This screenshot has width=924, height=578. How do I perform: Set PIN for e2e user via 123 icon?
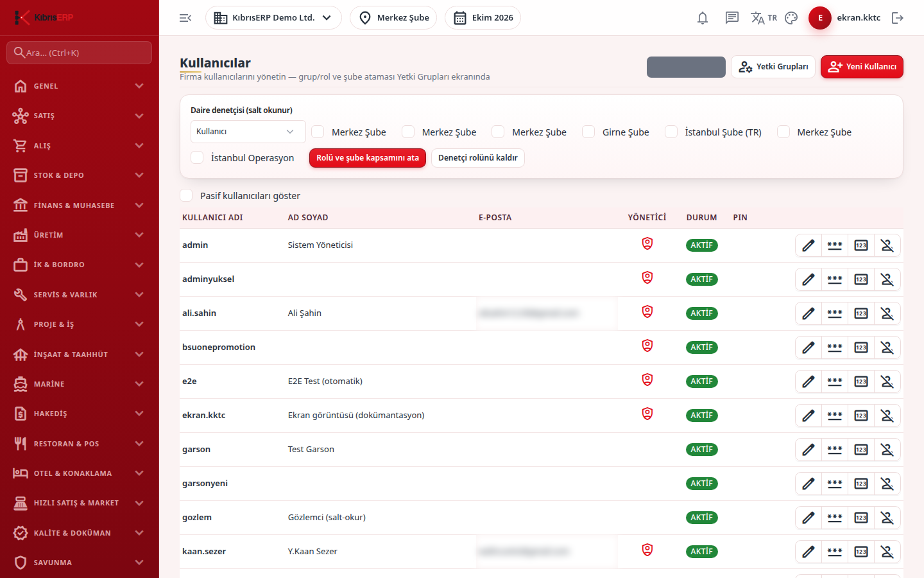861,381
